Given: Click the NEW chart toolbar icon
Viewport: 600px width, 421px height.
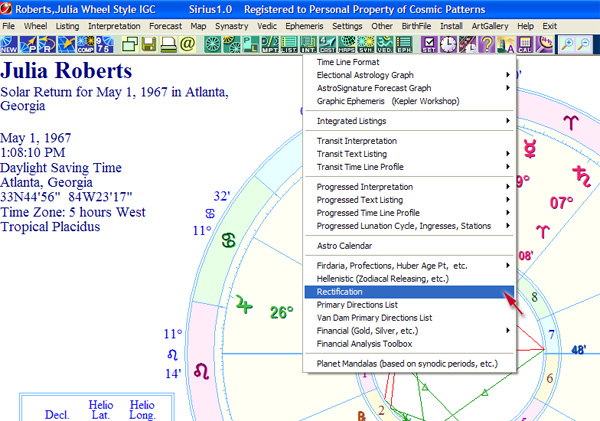Looking at the screenshot, I should pos(10,44).
